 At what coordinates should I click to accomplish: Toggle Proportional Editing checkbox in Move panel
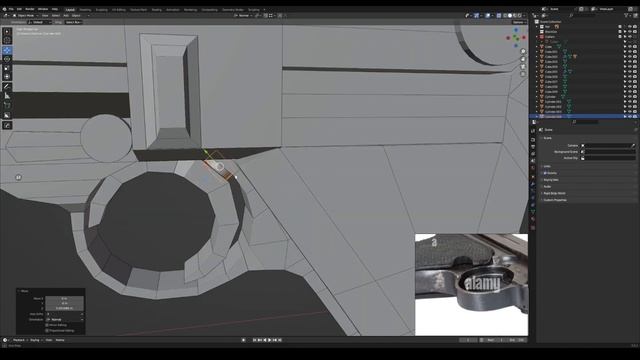[47, 331]
